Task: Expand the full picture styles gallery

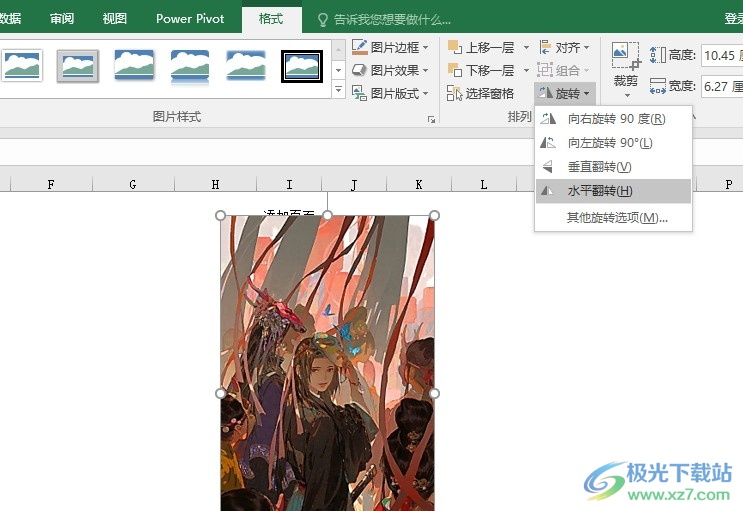Action: tap(338, 89)
